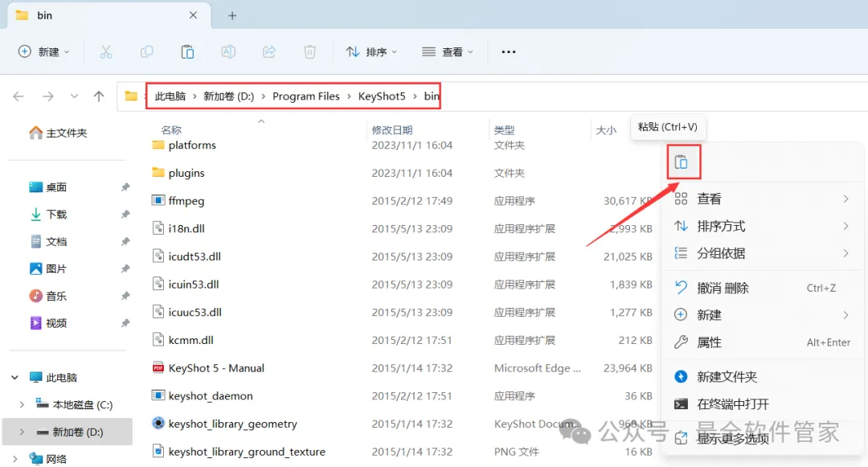Sort by 大小 column header
The height and width of the screenshot is (467, 868).
(x=606, y=130)
